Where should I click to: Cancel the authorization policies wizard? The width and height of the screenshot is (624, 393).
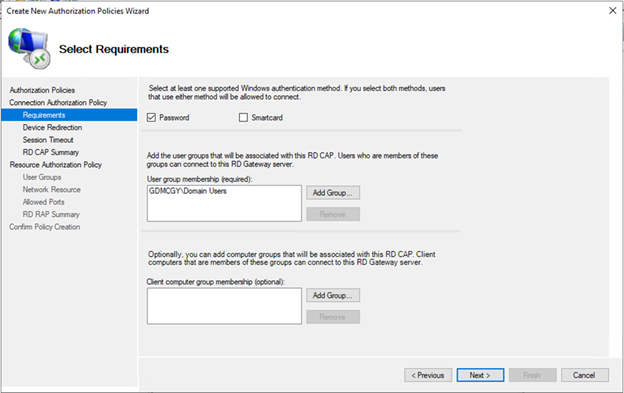click(585, 375)
